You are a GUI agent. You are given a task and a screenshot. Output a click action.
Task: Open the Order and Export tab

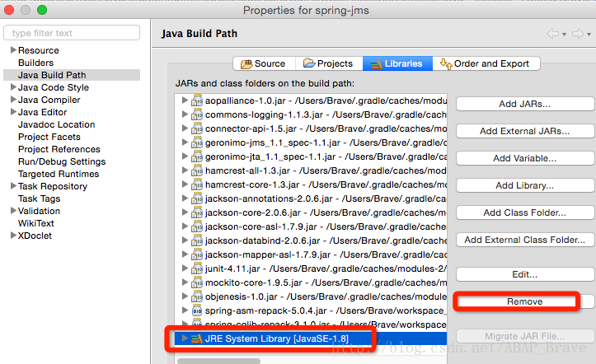(x=486, y=63)
